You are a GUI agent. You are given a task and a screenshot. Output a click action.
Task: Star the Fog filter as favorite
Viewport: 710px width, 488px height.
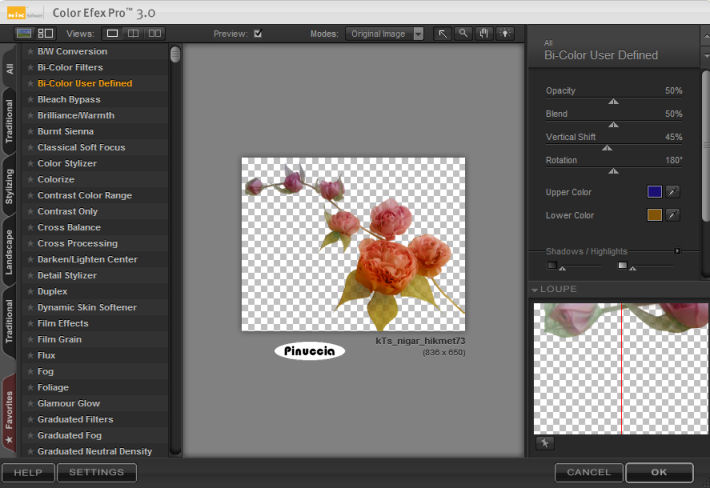(x=31, y=371)
